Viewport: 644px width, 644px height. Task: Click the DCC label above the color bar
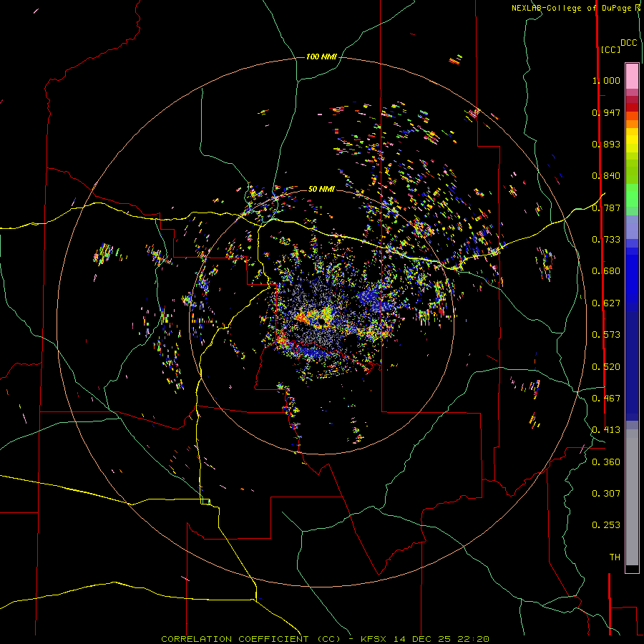tap(628, 42)
